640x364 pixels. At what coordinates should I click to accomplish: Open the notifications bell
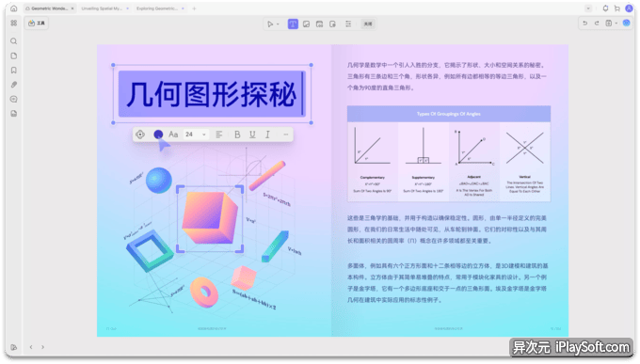[x=605, y=8]
